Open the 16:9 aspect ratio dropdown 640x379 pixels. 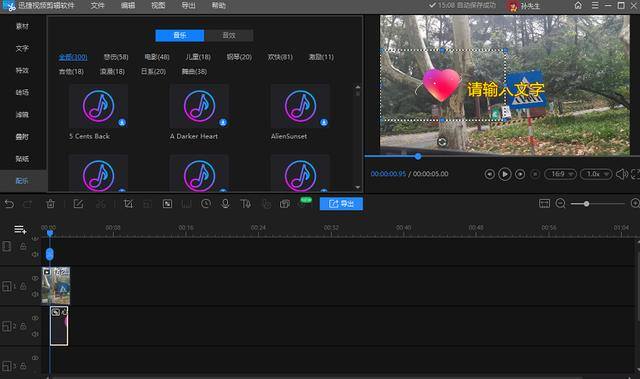560,174
